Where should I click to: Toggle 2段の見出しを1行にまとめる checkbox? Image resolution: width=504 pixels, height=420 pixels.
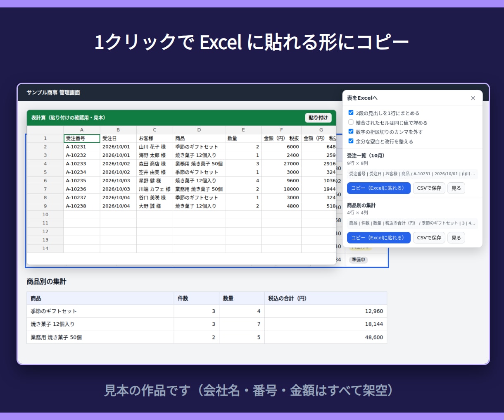(351, 112)
